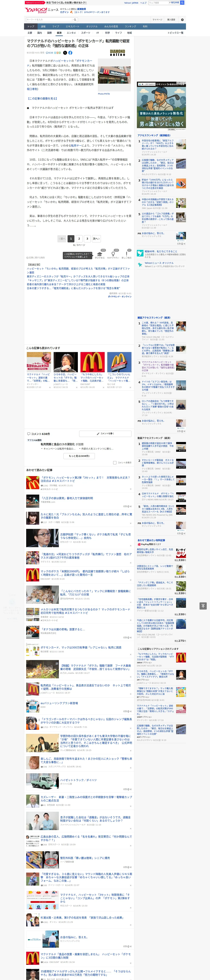
Task: Click the ログイン link
Action: [64, 12]
